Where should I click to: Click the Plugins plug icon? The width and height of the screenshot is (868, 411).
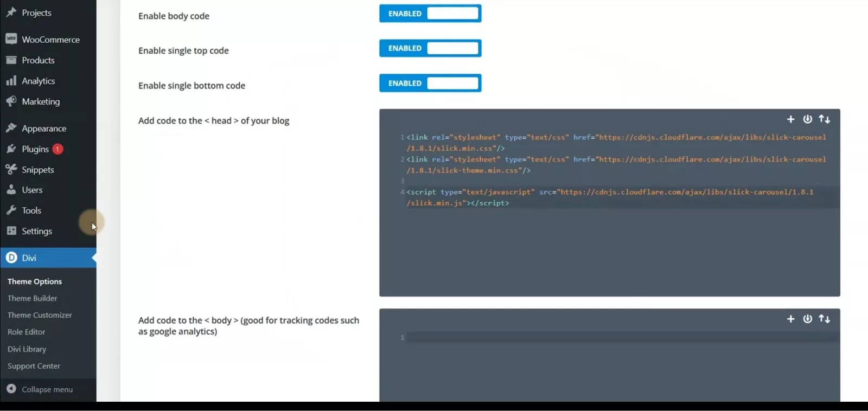[11, 149]
